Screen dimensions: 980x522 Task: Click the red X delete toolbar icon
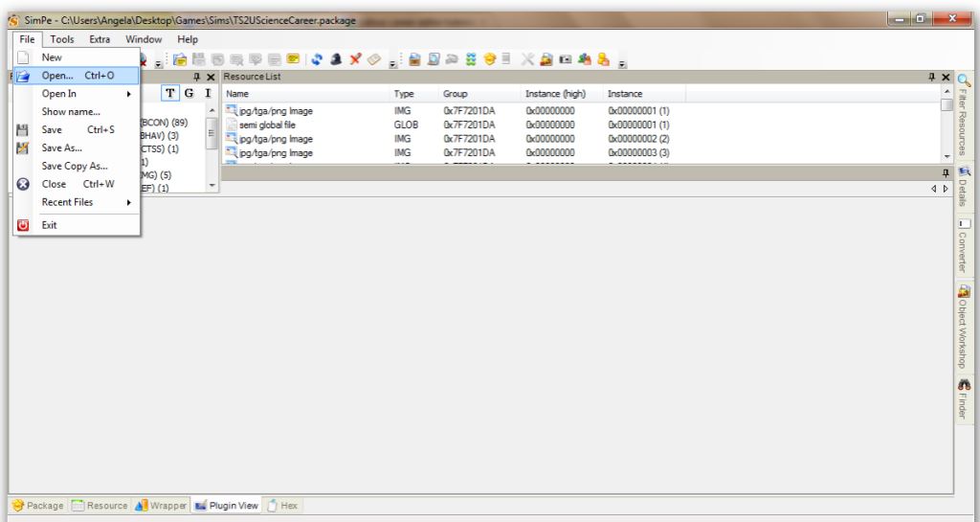tap(355, 59)
